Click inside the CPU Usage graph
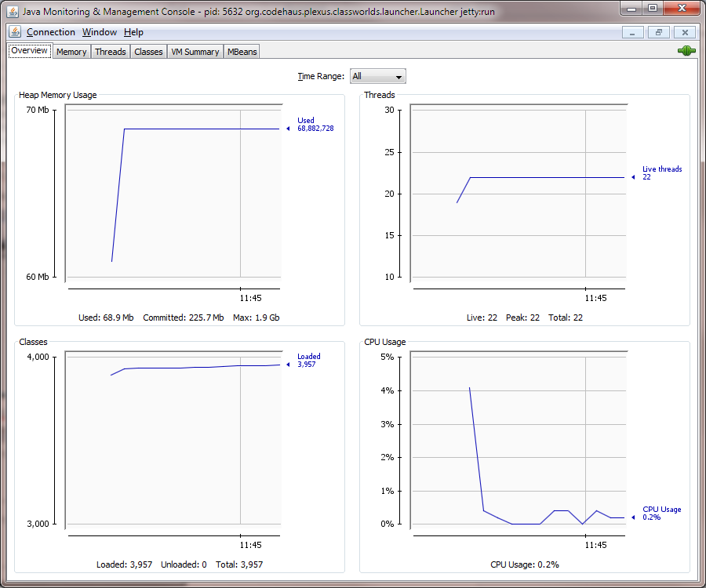The image size is (706, 588). coord(518,439)
